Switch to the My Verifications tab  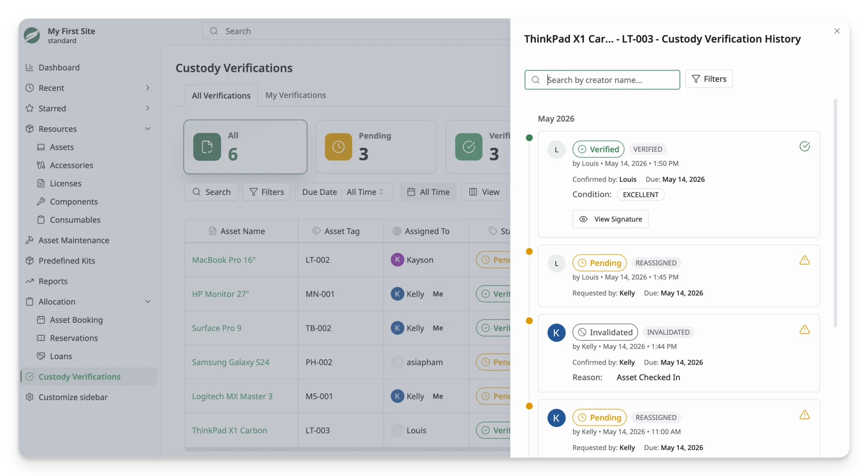pyautogui.click(x=296, y=95)
